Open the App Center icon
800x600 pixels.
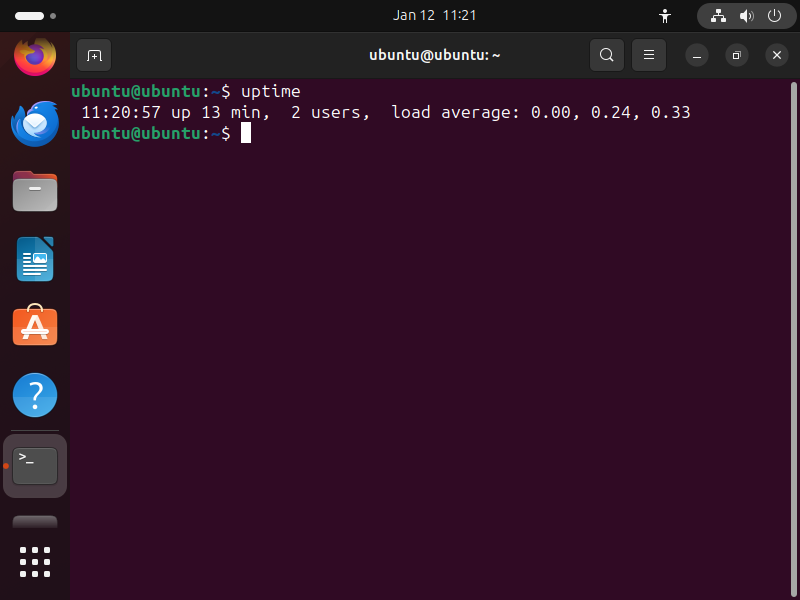tap(35, 327)
